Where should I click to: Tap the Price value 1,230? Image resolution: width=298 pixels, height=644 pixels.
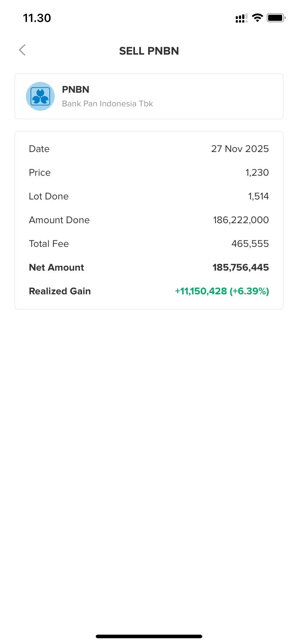[257, 172]
